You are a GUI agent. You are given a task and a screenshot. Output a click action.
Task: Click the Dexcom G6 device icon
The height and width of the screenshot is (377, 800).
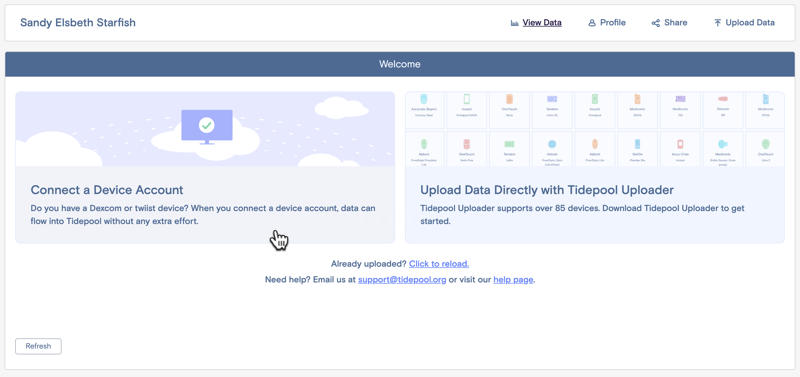point(723,98)
